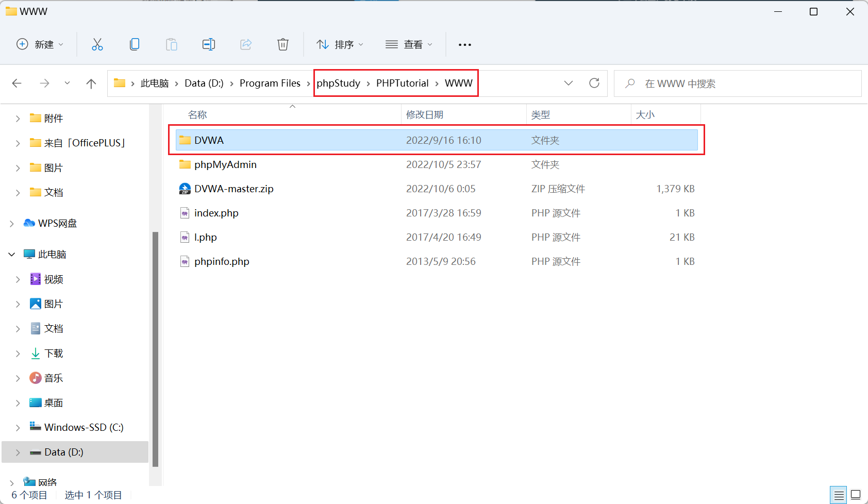Expand the Data (D:) tree node

click(x=18, y=452)
